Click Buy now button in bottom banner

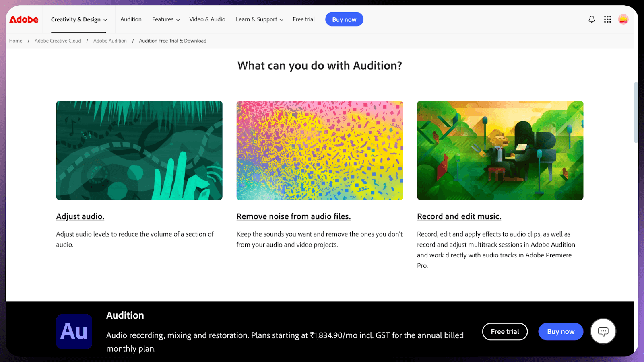point(561,331)
